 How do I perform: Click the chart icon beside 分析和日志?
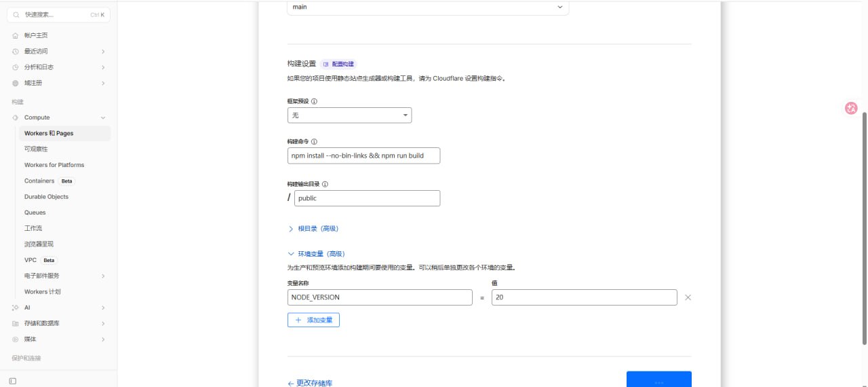15,67
